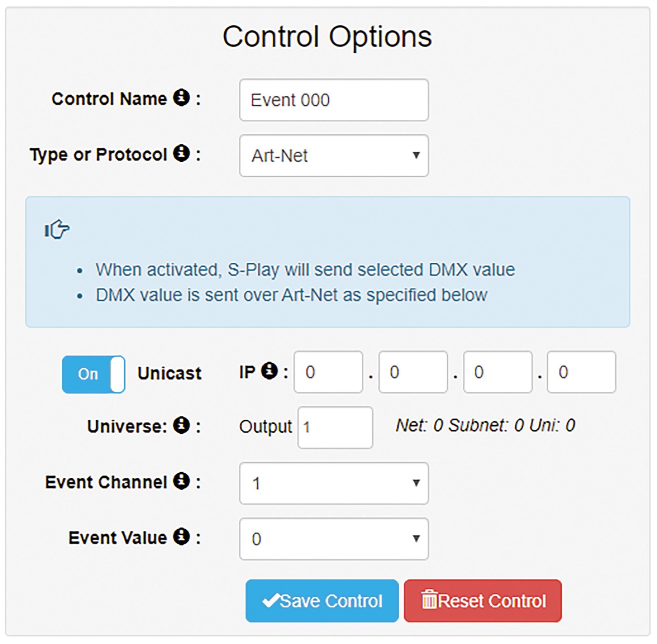Viewport: 657px width, 644px height.
Task: Click the info icon beside Control Name
Action: [x=181, y=98]
